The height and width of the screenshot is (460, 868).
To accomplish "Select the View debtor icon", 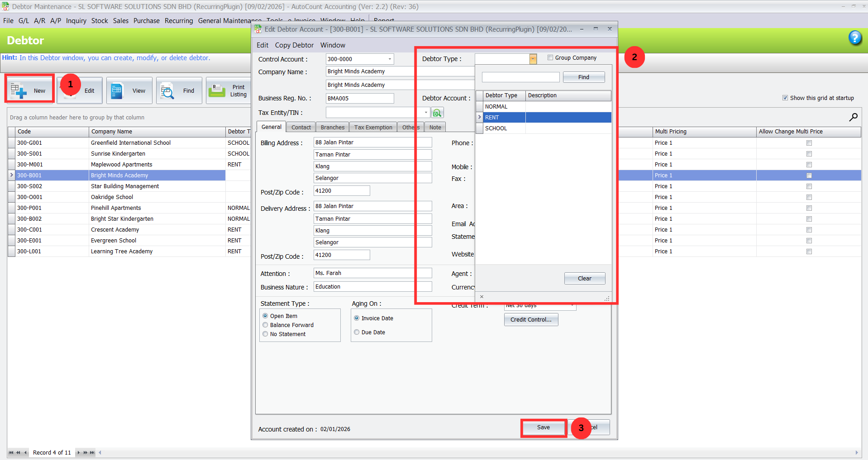I will click(129, 90).
